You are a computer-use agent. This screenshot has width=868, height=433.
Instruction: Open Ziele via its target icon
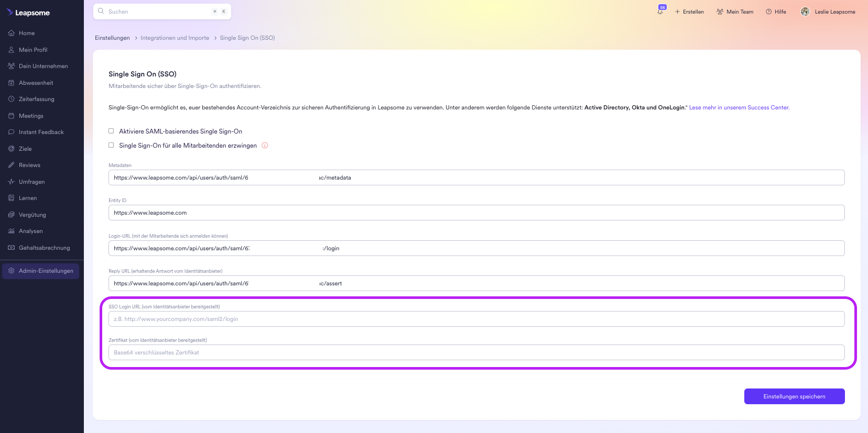point(11,149)
